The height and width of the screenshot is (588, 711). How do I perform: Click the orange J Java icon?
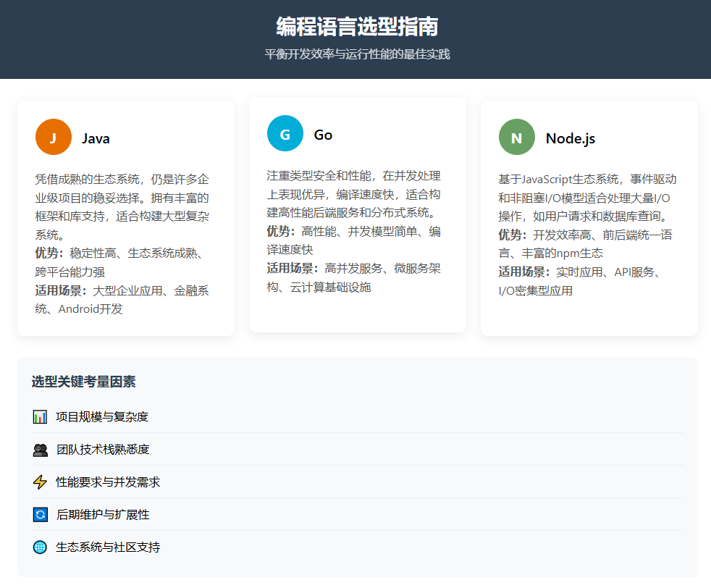coord(54,137)
